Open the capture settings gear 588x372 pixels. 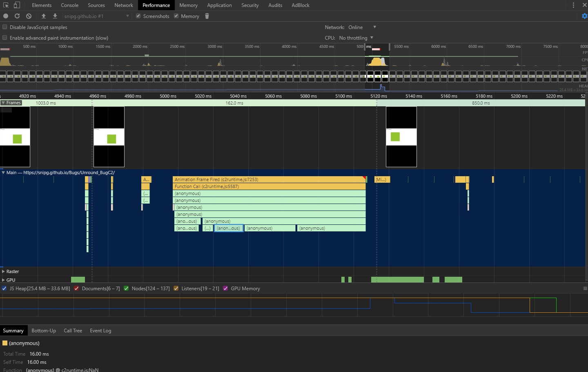tap(585, 16)
